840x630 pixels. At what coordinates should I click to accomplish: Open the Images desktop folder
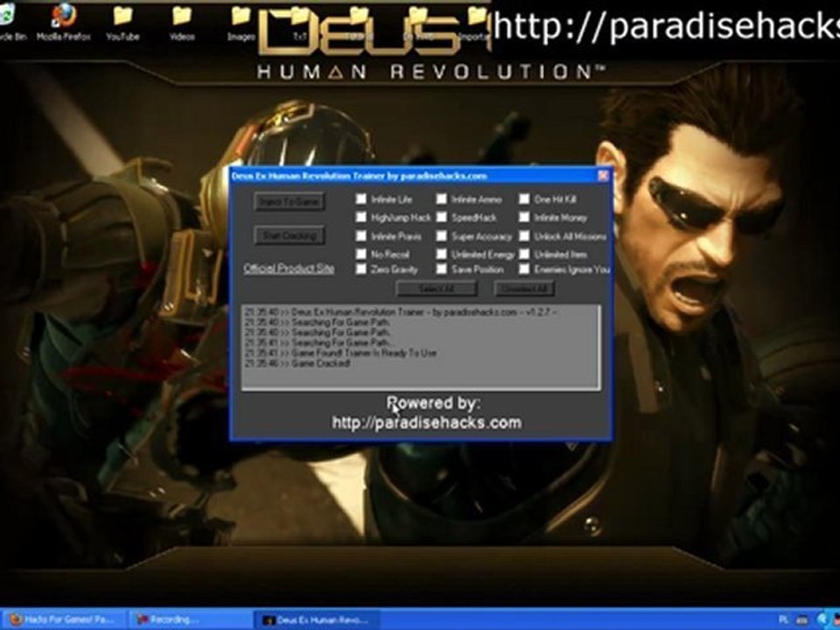click(x=241, y=23)
